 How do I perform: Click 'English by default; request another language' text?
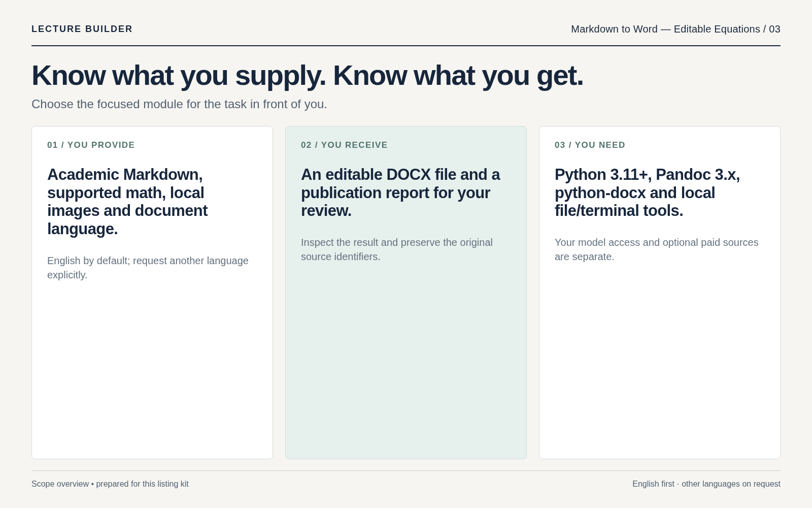(x=148, y=268)
